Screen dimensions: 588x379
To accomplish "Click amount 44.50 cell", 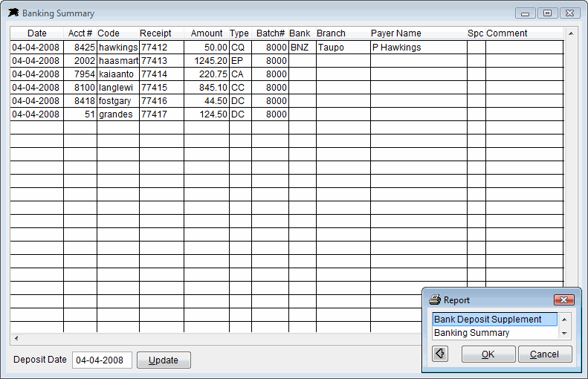I will point(207,101).
